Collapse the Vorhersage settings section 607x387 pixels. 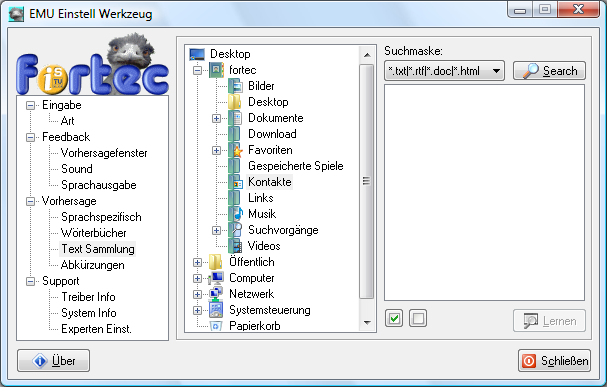(x=30, y=201)
